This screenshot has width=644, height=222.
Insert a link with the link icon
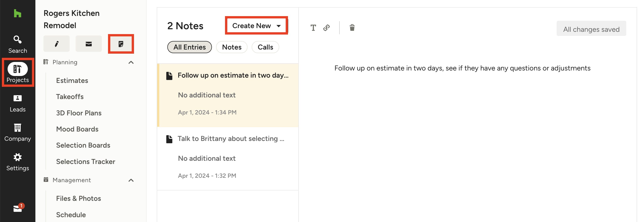(326, 28)
